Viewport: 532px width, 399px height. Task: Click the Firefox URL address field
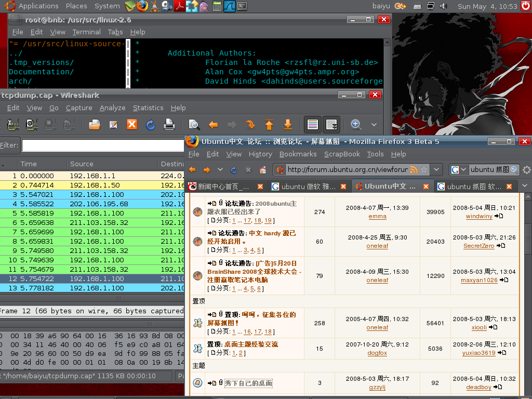348,169
